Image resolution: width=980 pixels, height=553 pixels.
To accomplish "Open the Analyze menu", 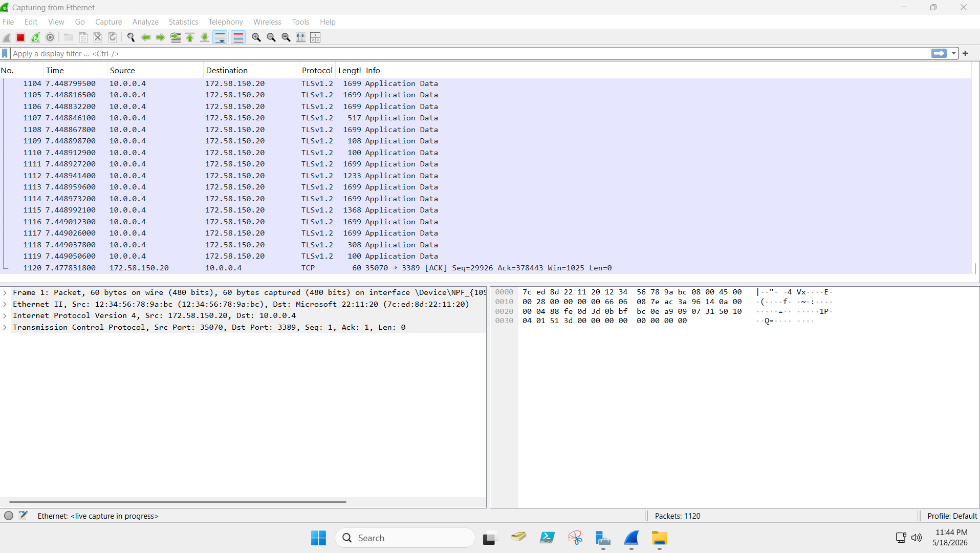I will click(x=145, y=22).
